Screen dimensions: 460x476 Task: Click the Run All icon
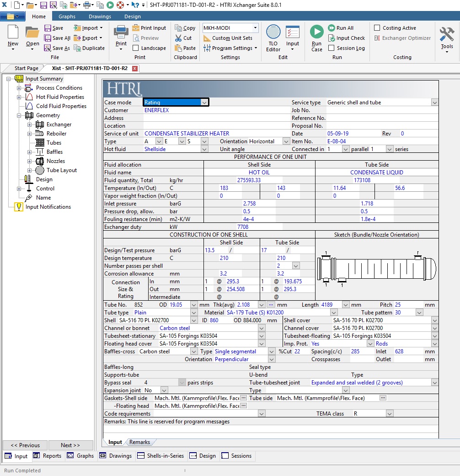point(332,28)
